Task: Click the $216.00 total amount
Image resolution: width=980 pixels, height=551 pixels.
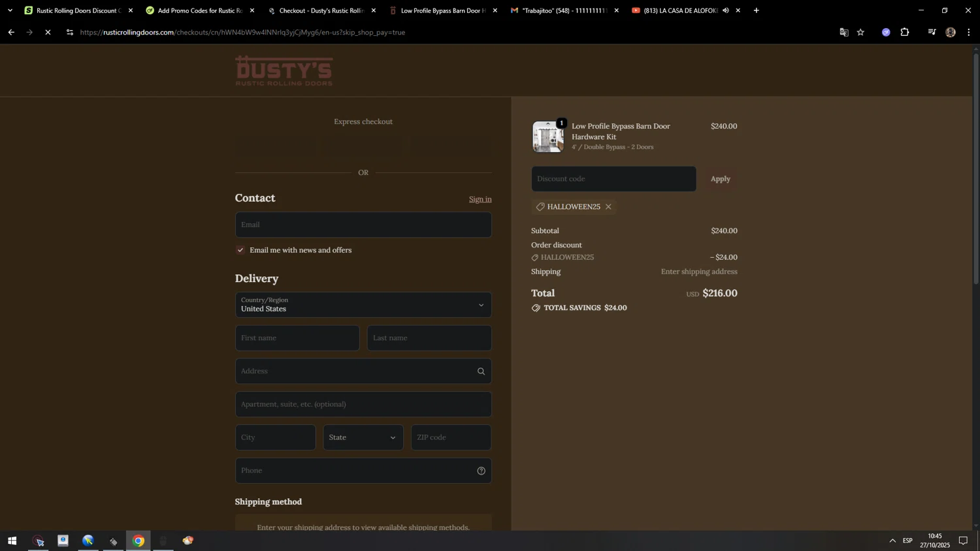Action: click(x=720, y=293)
